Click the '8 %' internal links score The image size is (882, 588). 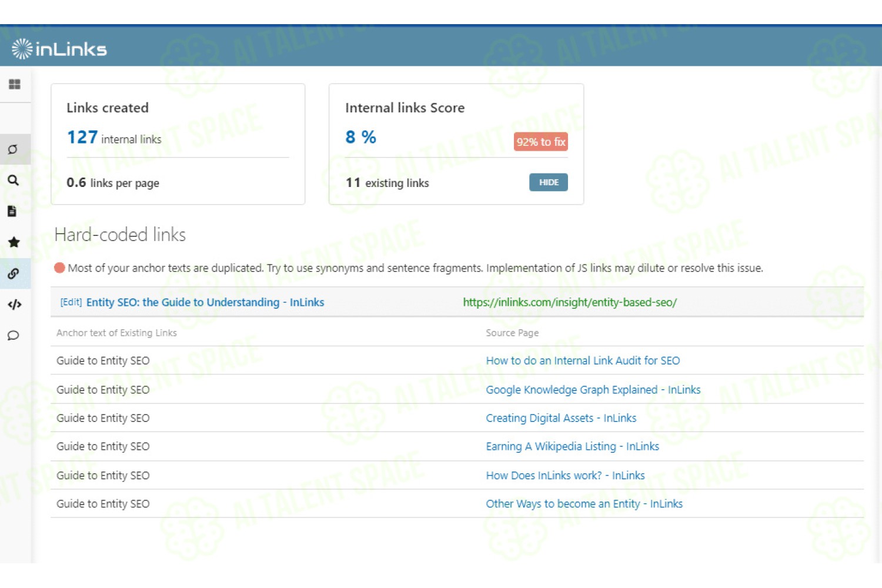(361, 137)
